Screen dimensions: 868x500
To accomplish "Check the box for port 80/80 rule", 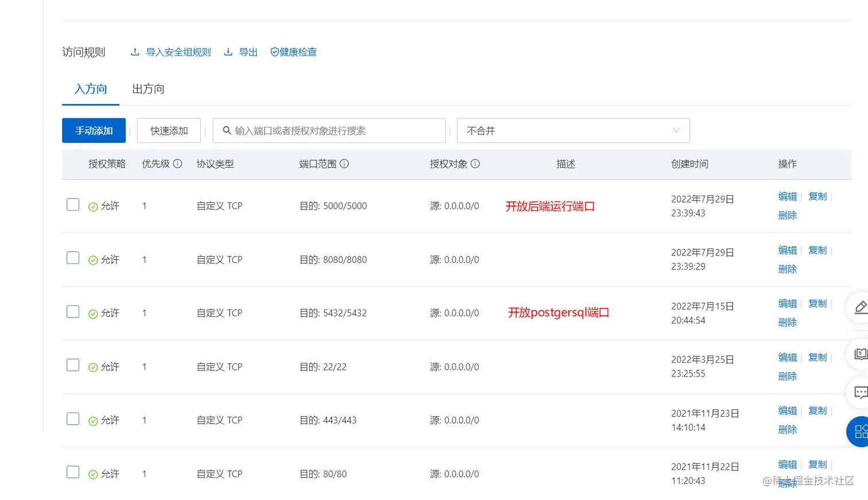I will tap(73, 472).
